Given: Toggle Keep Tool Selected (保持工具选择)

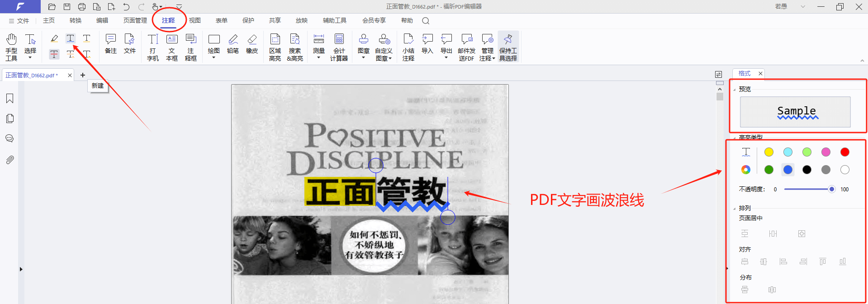Looking at the screenshot, I should 508,47.
